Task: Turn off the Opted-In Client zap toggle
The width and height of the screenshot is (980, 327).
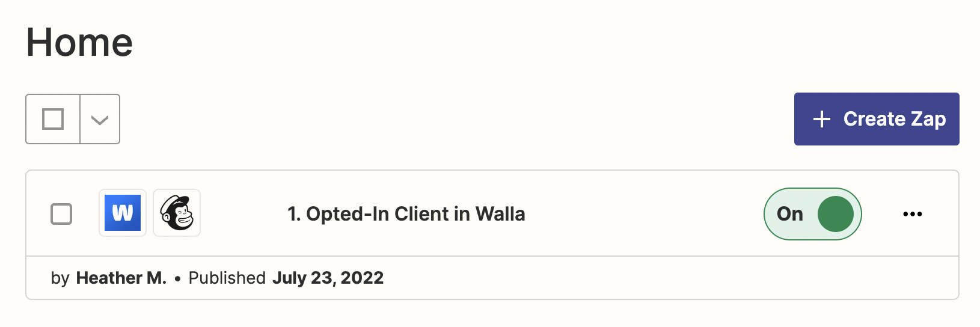Action: click(812, 214)
